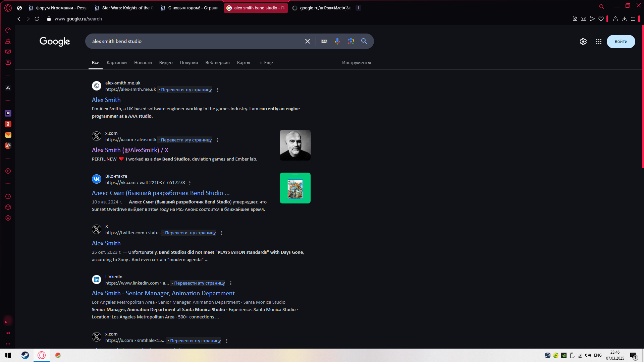644x362 pixels.
Task: Go back to previous page
Action: pyautogui.click(x=19, y=19)
